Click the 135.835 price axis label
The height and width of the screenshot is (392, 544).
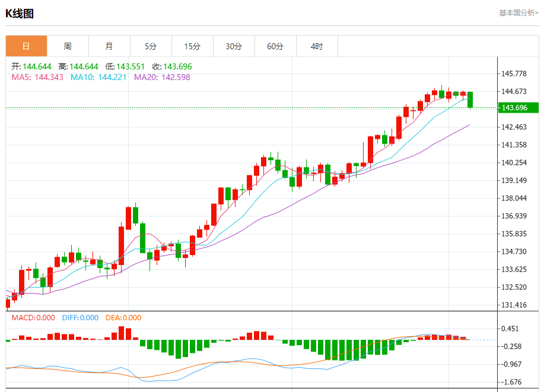coord(514,234)
